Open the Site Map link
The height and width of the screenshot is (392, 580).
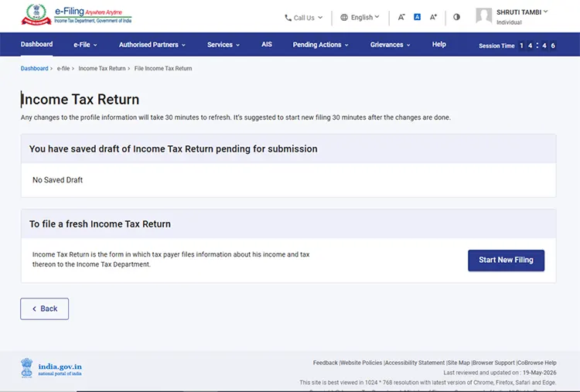pos(459,363)
